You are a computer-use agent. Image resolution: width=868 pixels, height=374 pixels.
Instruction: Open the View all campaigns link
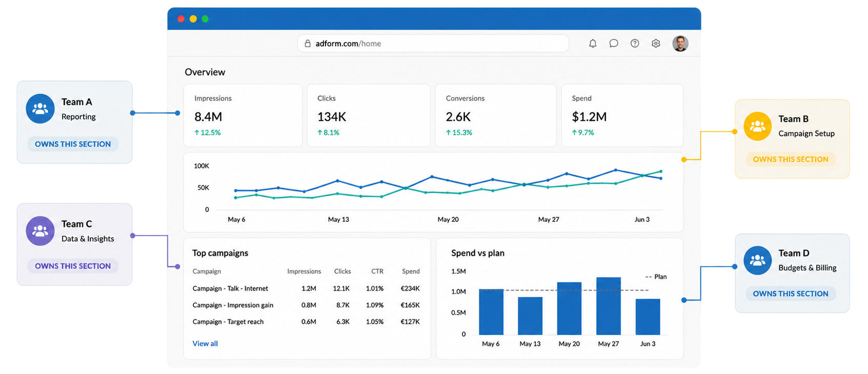click(x=205, y=343)
